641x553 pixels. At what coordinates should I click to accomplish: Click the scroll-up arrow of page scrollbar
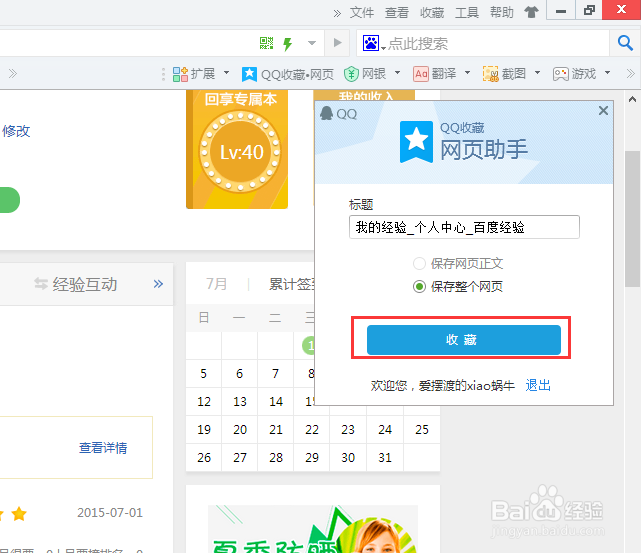click(x=632, y=99)
